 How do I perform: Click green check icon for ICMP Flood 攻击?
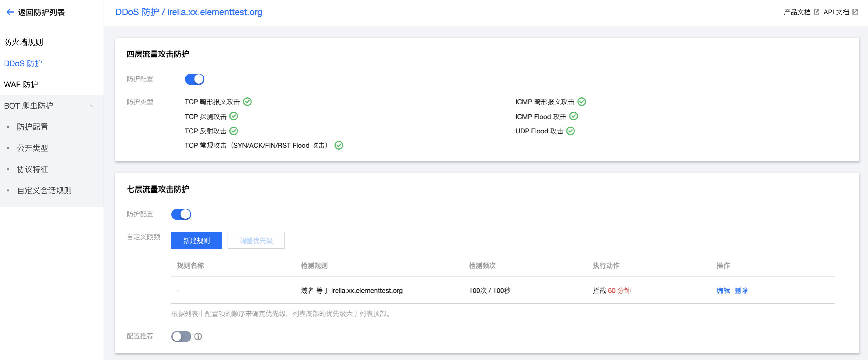coord(573,116)
